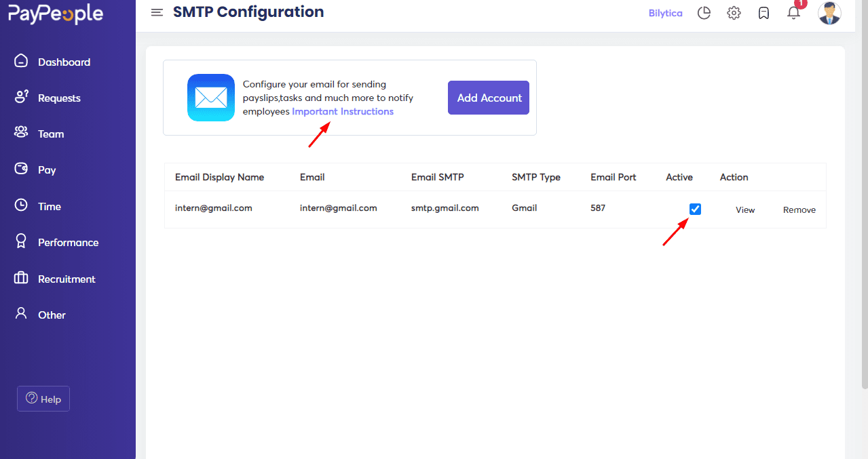Viewport: 868px width, 459px height.
Task: Click the Email SMTP column header
Action: click(x=438, y=177)
